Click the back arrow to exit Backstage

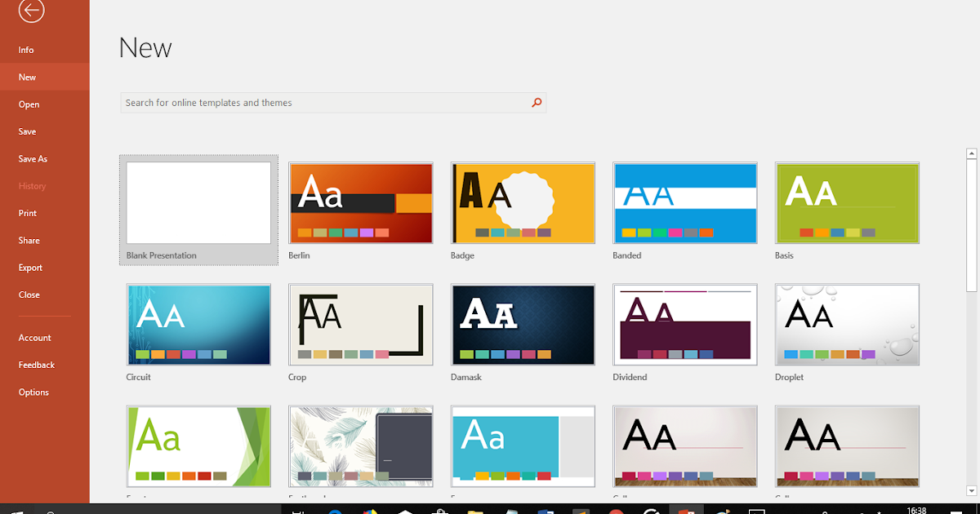[x=30, y=11]
